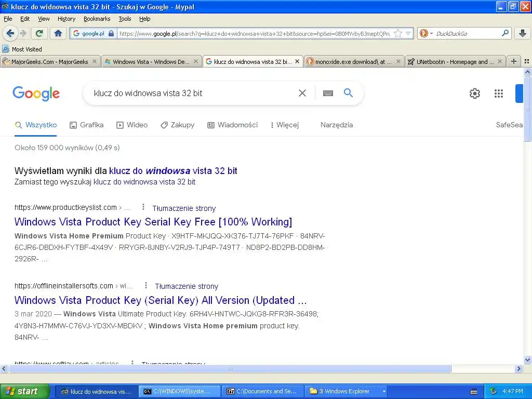Screen dimensions: 532x399
Task: Switch to the UNetbootin Homepage tab
Action: (x=455, y=61)
